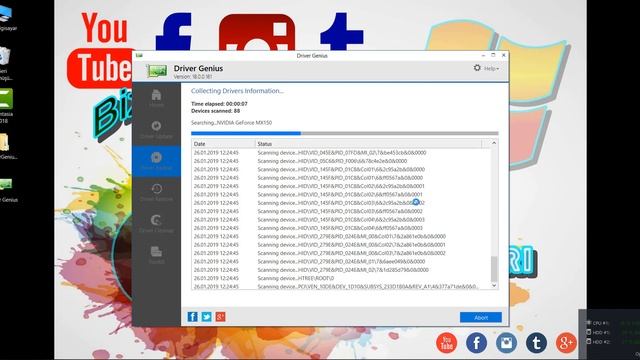Viewport: 640px width, 360px height.
Task: Click the settings gear icon
Action: click(x=477, y=68)
